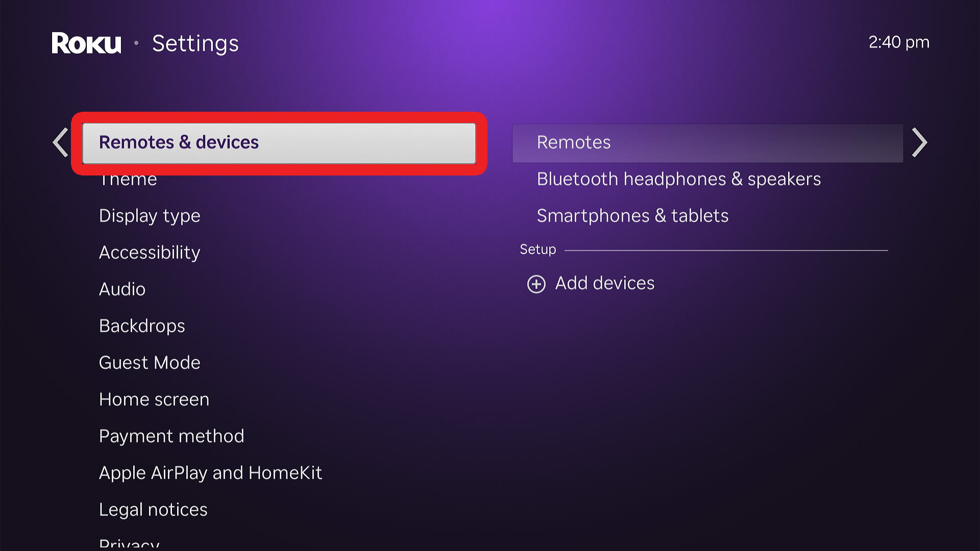Open Payment method settings
Screen dimensions: 980x551
pos(171,436)
